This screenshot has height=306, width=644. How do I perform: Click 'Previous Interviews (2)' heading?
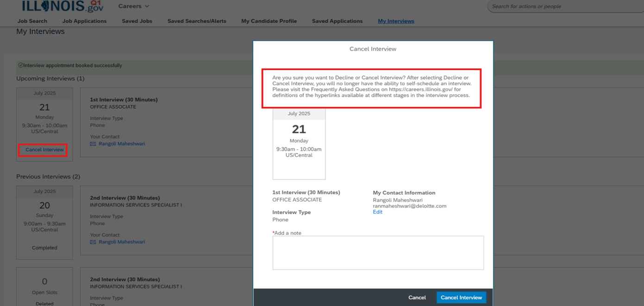point(48,177)
